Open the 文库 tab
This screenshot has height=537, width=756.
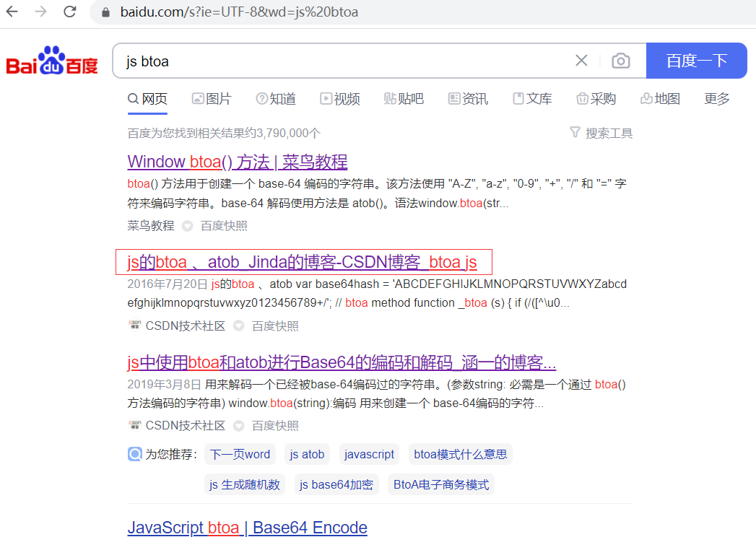[x=532, y=99]
